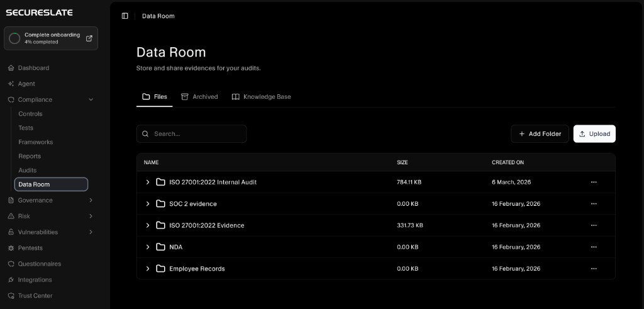Click the 6 March, 2026 date
This screenshot has width=644, height=309.
511,182
